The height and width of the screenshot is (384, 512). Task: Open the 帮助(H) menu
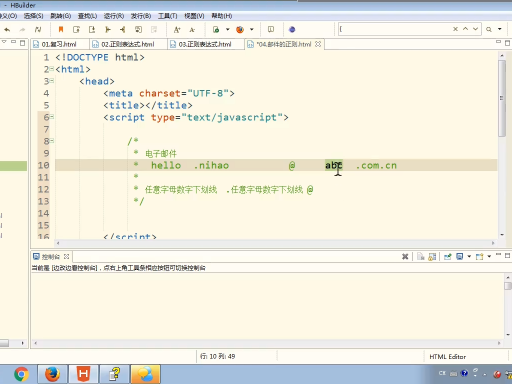pyautogui.click(x=222, y=16)
